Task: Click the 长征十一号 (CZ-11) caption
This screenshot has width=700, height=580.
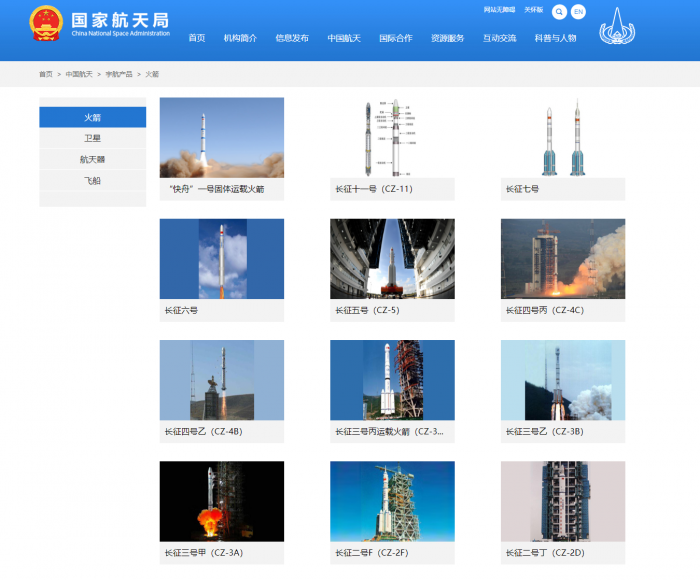Action: (x=374, y=189)
